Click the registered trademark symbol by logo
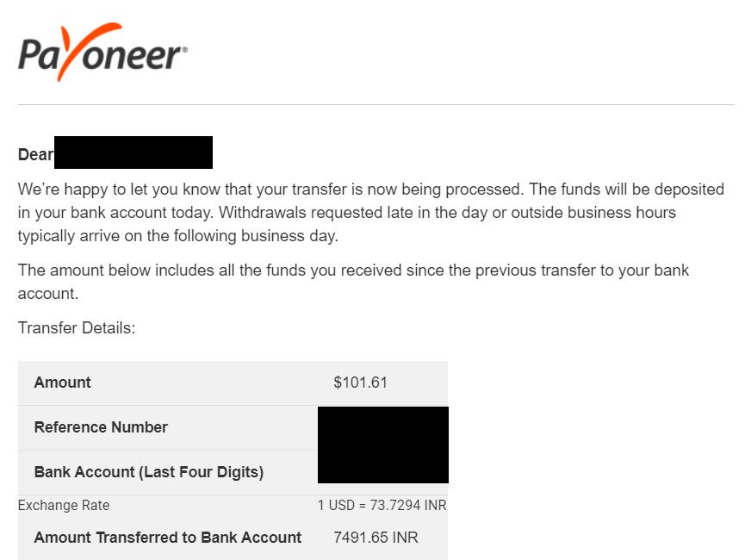Image resolution: width=745 pixels, height=560 pixels. (185, 49)
